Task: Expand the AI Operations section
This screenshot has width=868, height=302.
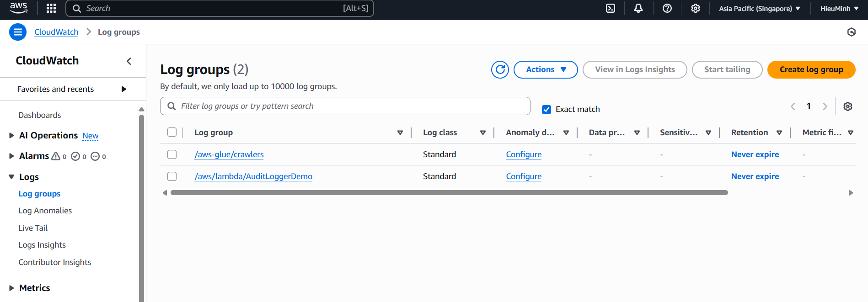Action: (11, 135)
